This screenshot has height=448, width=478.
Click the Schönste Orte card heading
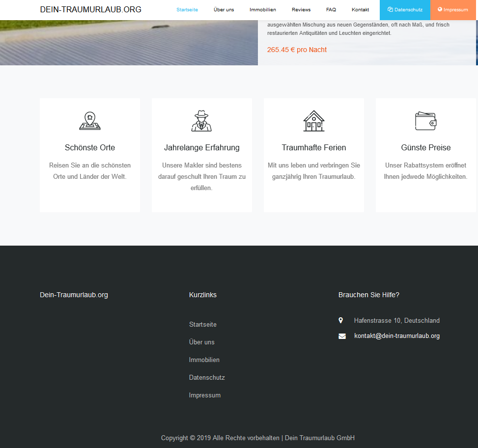pos(90,147)
